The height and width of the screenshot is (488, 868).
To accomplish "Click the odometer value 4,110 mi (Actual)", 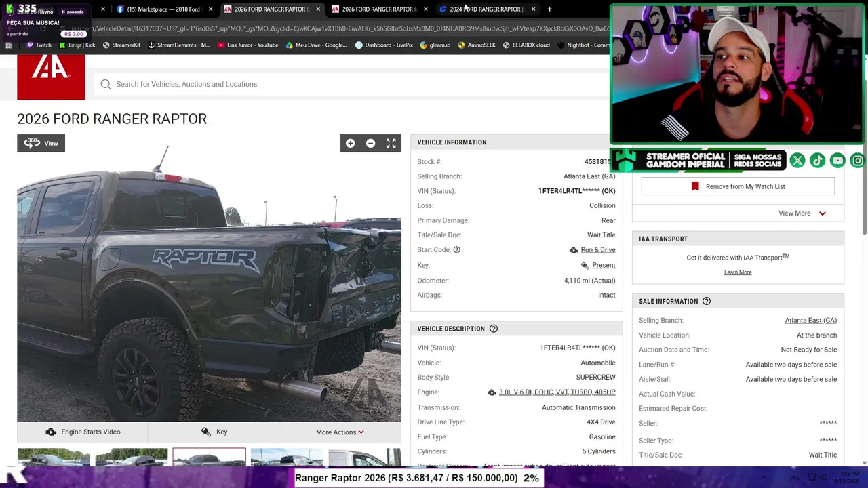I will [x=589, y=281].
